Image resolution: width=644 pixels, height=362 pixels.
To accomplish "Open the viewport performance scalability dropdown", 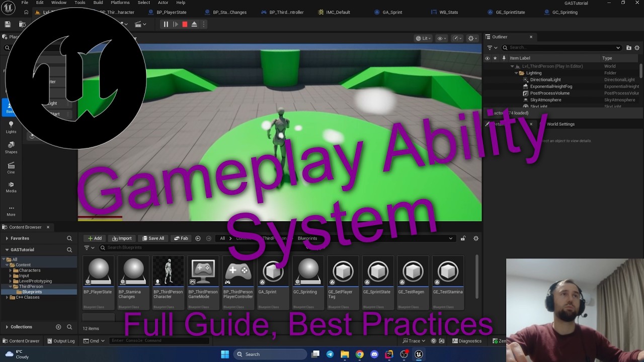I will (x=457, y=38).
